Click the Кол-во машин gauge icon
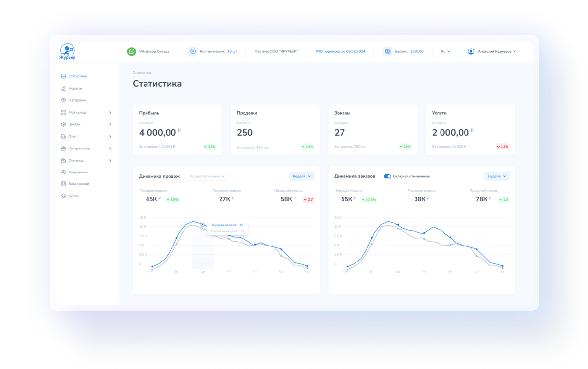Screen dimensions: 588x369 tap(193, 51)
